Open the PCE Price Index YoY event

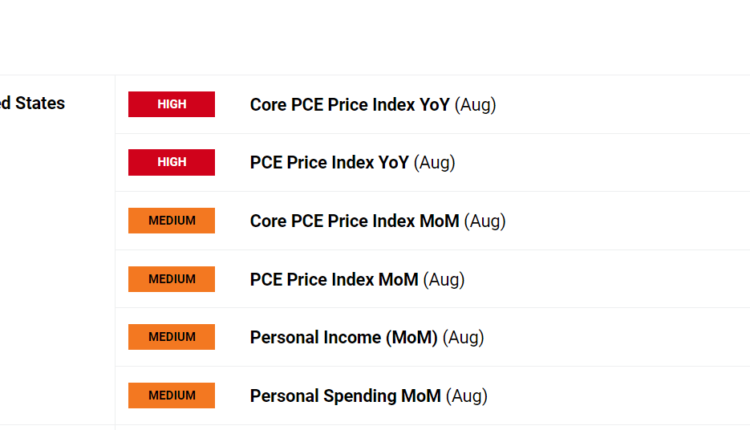point(329,162)
